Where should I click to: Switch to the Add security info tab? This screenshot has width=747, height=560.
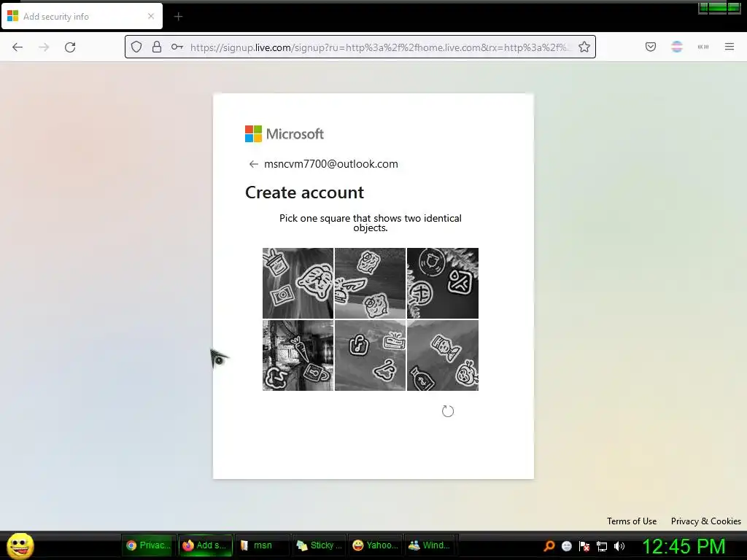point(82,16)
